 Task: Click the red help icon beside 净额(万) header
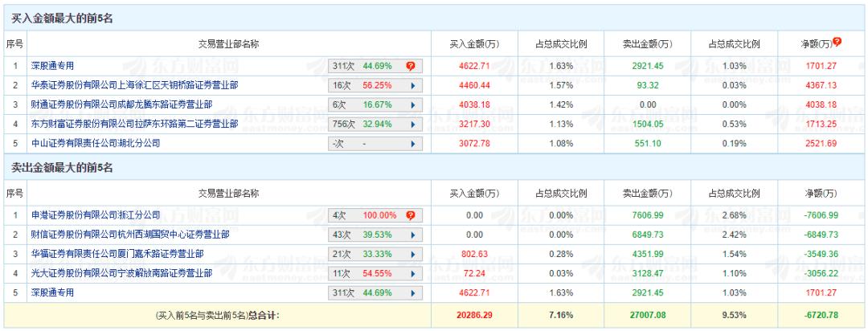click(x=837, y=41)
